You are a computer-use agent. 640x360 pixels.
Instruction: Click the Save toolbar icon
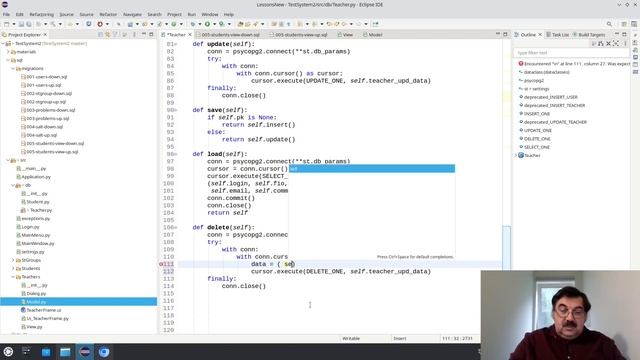coord(21,24)
